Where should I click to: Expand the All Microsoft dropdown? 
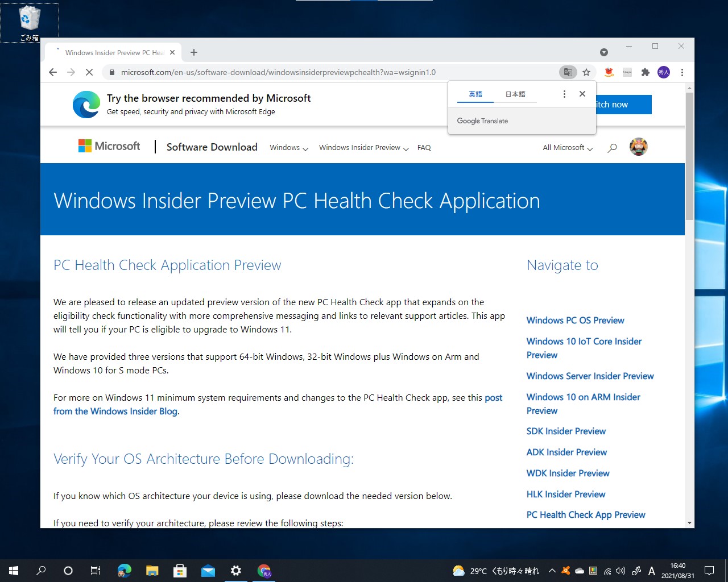pos(567,147)
